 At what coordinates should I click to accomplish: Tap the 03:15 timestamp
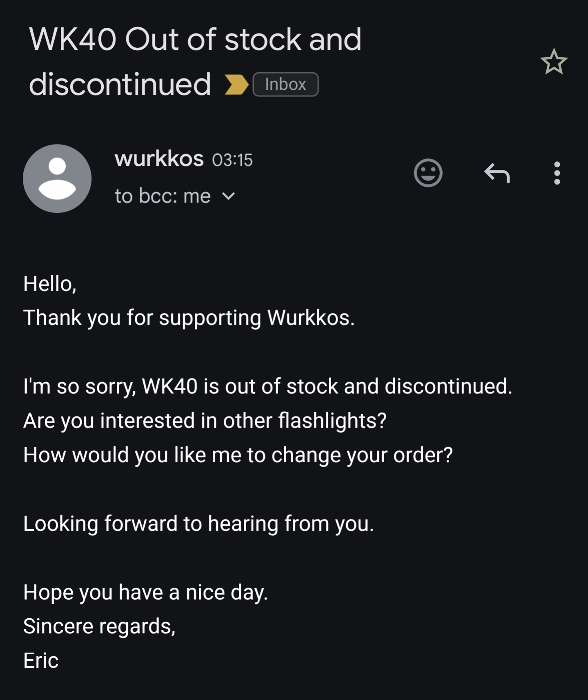click(x=232, y=160)
